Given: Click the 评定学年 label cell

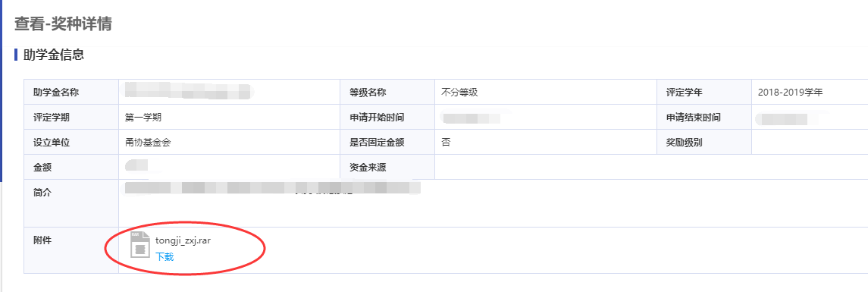Looking at the screenshot, I should pos(705,93).
